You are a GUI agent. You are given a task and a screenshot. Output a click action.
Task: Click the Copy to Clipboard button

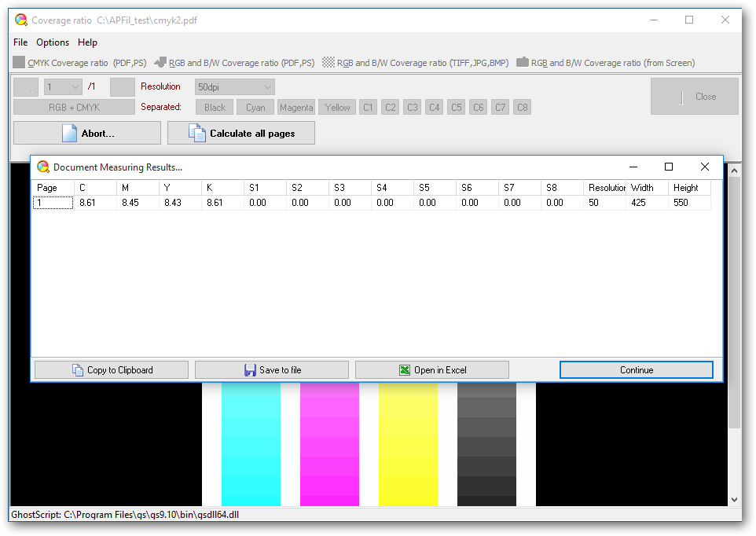112,370
